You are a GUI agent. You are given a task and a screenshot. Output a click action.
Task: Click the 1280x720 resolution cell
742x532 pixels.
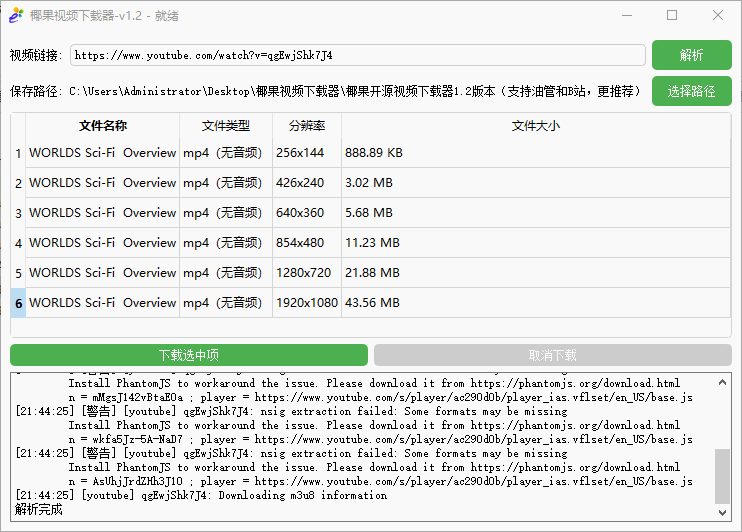(307, 273)
